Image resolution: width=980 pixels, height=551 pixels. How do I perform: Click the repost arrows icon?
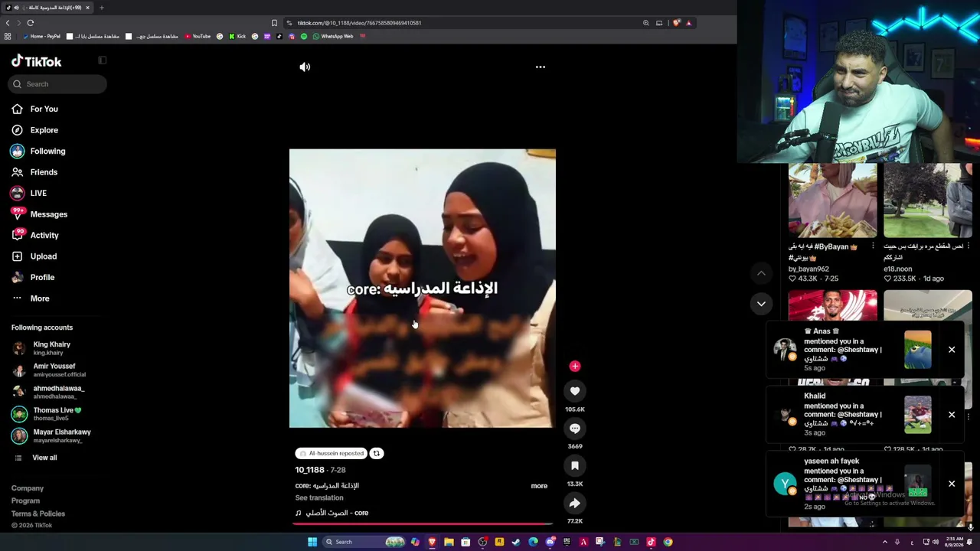[x=376, y=454]
